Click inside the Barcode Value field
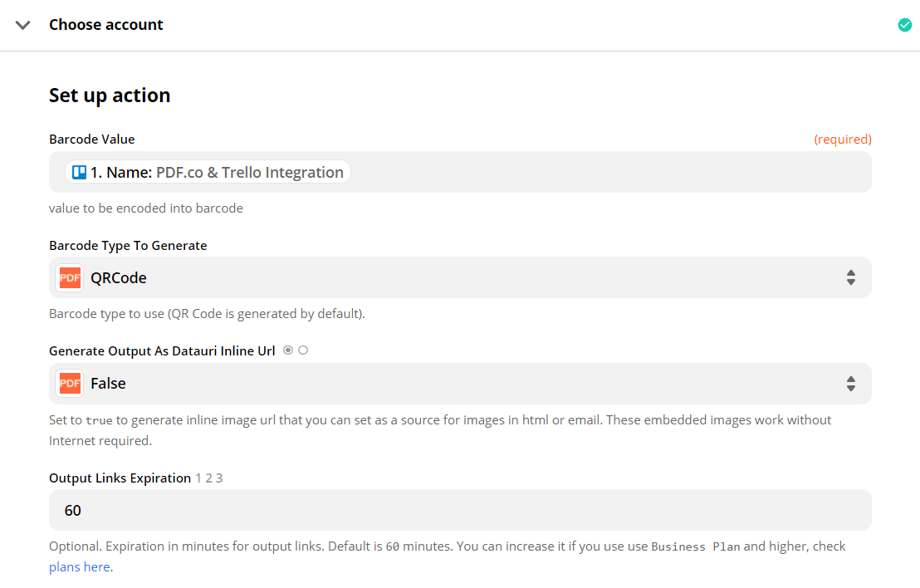This screenshot has width=920, height=588. tap(581, 171)
